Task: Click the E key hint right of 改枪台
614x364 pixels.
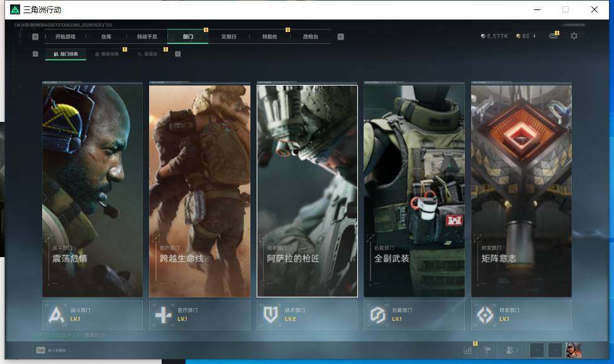Action: pos(341,37)
